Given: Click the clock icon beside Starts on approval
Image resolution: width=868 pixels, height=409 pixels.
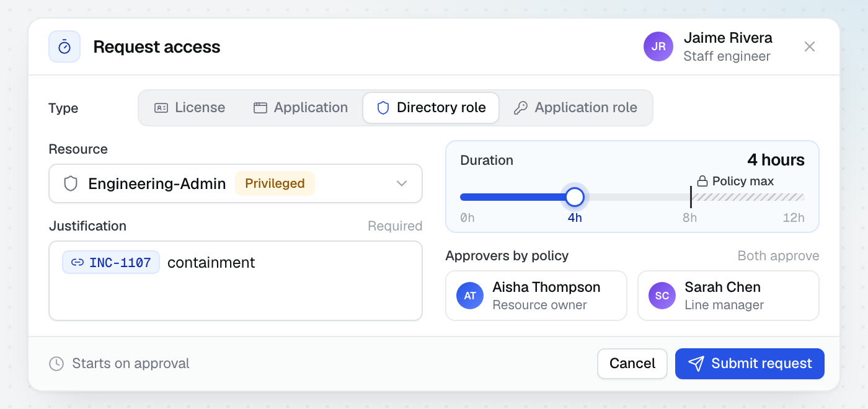Looking at the screenshot, I should coord(56,364).
